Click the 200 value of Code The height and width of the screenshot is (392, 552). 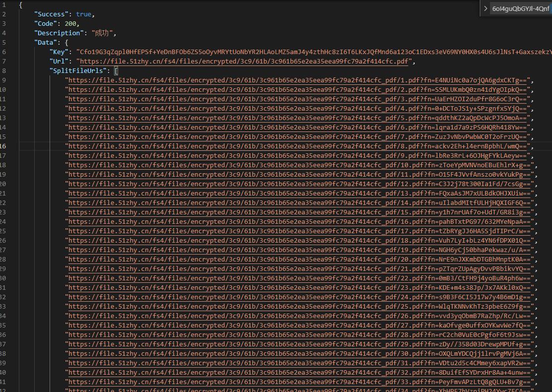[x=72, y=24]
